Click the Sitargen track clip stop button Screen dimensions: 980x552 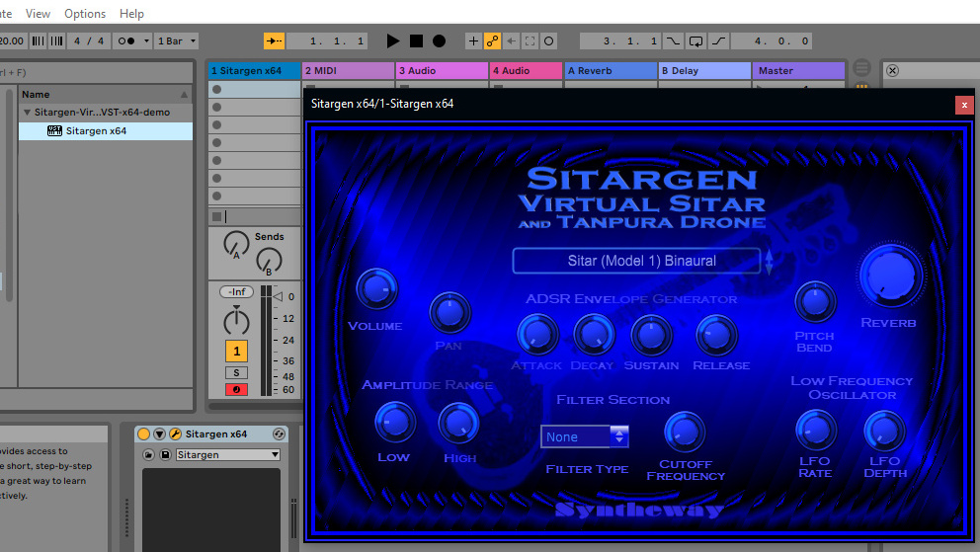coord(216,216)
